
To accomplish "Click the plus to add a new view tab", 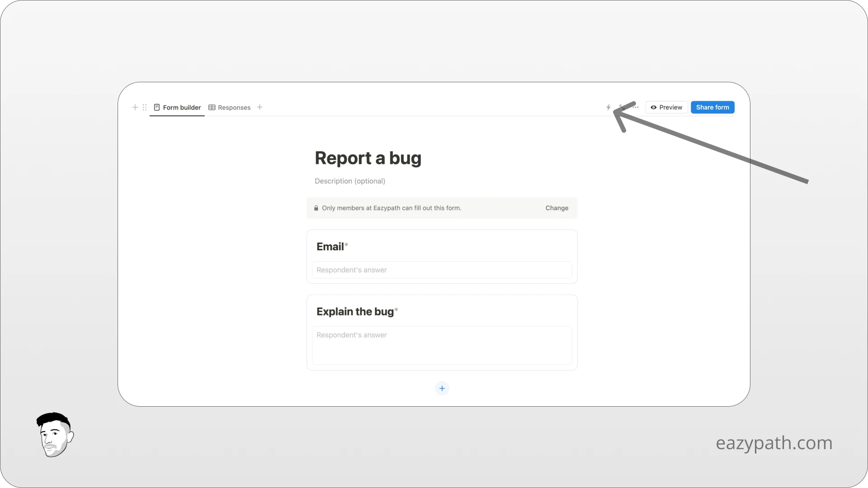I will click(259, 107).
